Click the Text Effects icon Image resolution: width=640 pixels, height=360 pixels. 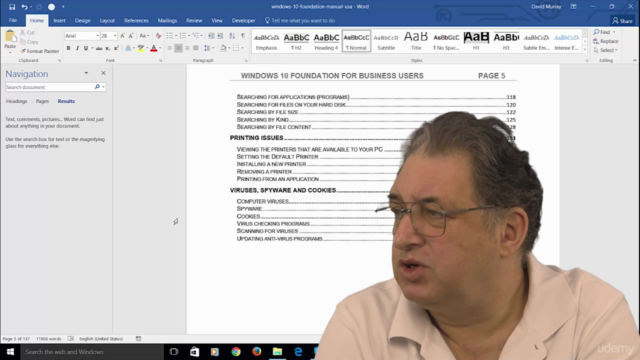pyautogui.click(x=128, y=48)
